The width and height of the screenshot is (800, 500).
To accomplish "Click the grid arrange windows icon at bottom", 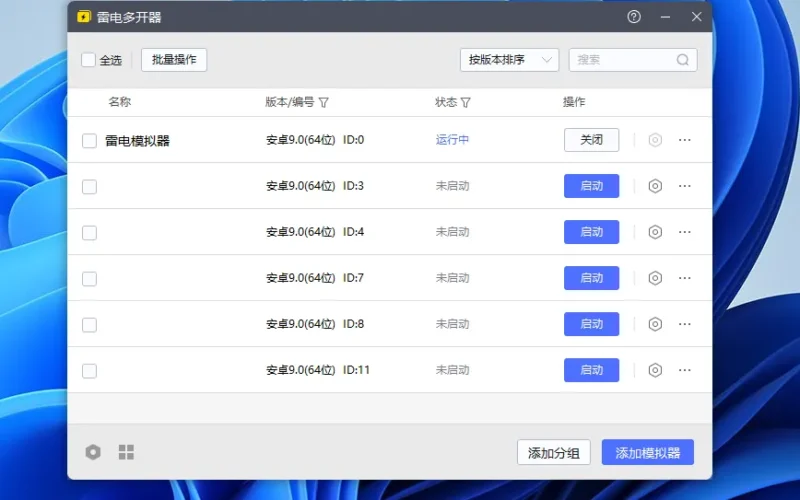I will click(x=126, y=452).
